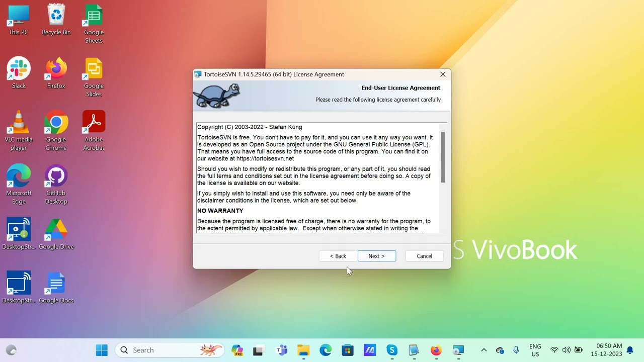Open the notifications bell
Viewport: 644px width, 362px height.
coord(630,350)
